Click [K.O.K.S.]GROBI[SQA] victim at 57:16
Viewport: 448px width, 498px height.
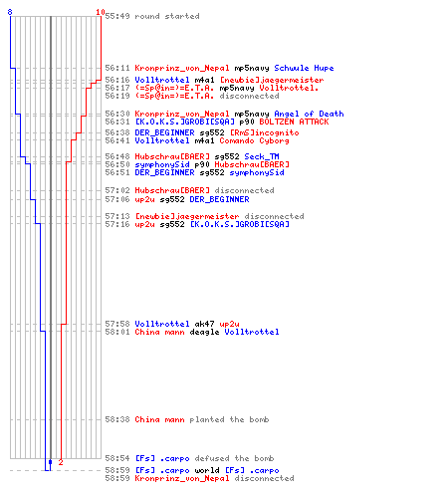(240, 224)
